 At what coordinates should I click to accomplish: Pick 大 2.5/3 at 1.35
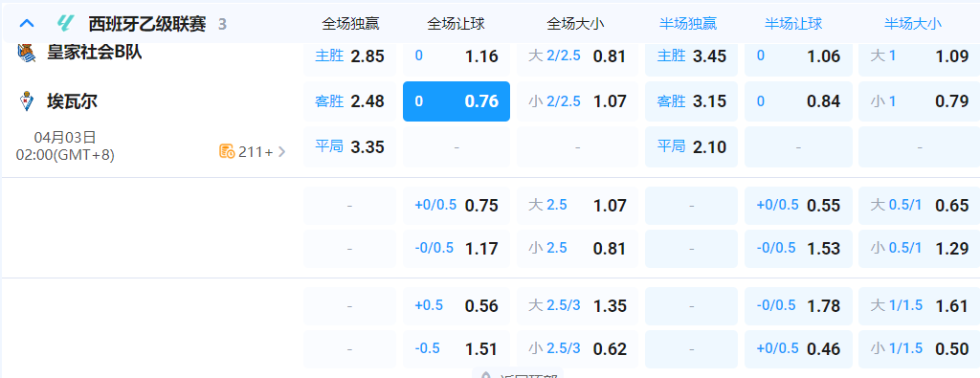click(577, 306)
